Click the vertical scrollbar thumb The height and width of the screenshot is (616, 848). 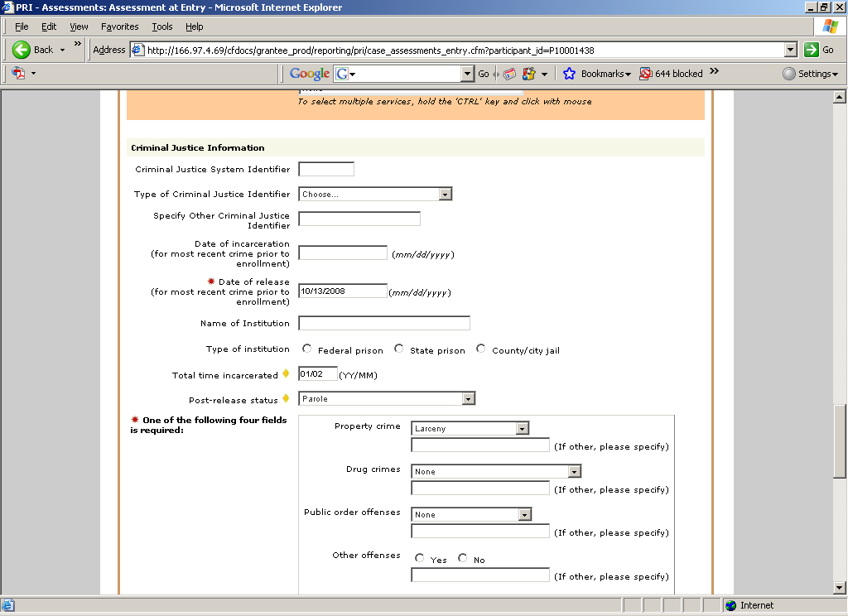[x=840, y=441]
